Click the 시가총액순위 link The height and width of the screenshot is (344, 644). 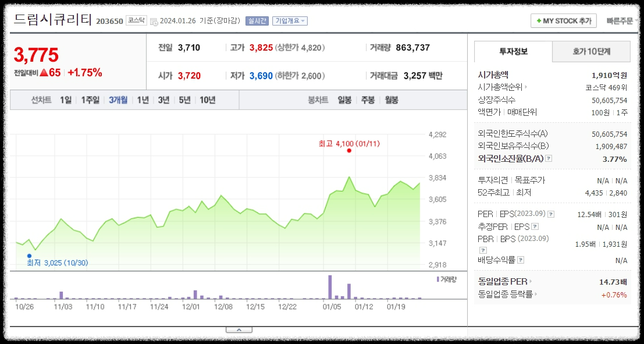tap(500, 87)
